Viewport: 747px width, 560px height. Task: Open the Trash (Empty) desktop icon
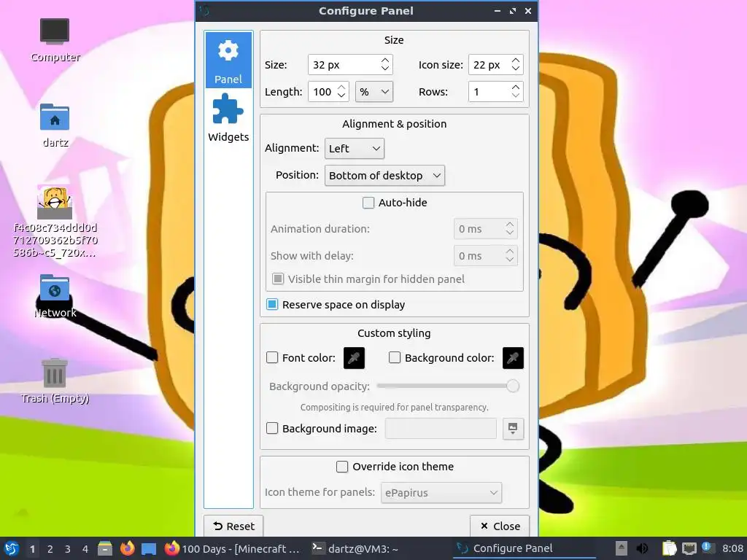[55, 381]
